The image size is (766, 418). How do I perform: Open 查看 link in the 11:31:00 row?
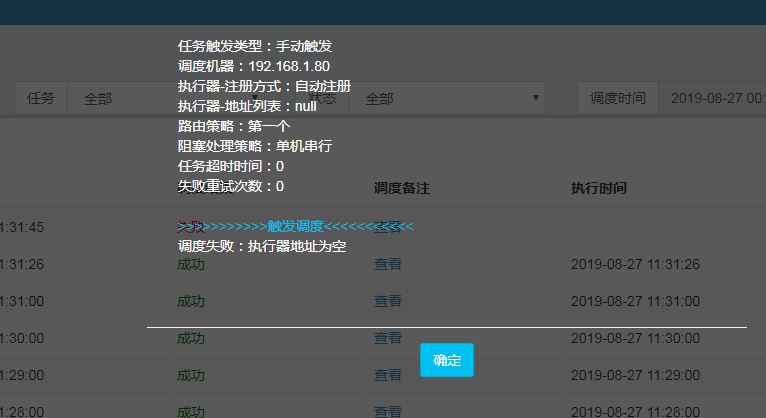point(388,301)
